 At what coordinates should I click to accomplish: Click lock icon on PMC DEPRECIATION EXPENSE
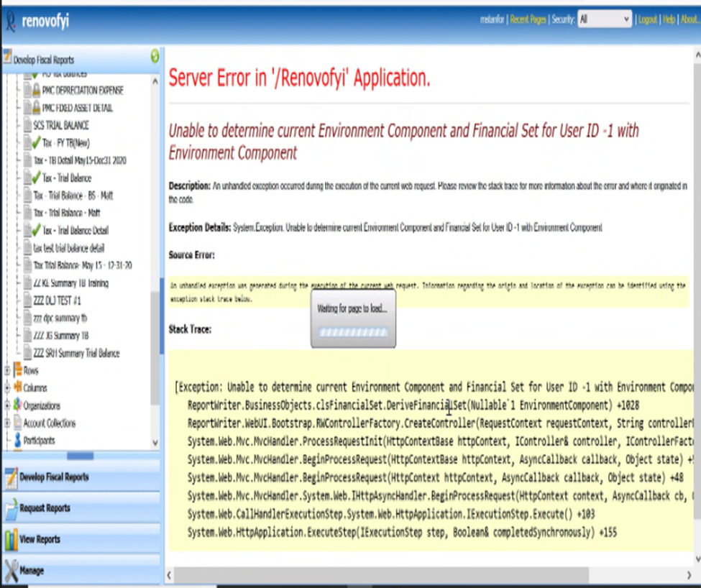tap(36, 91)
